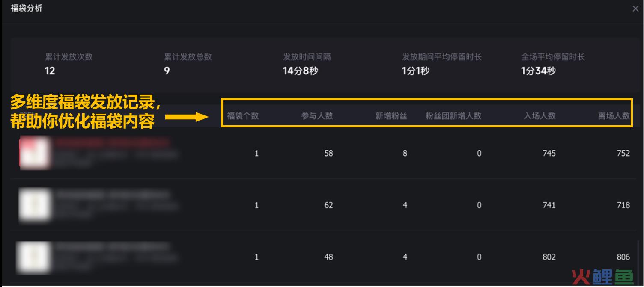Select the 发放时间间隔 value 14分8秒

300,71
